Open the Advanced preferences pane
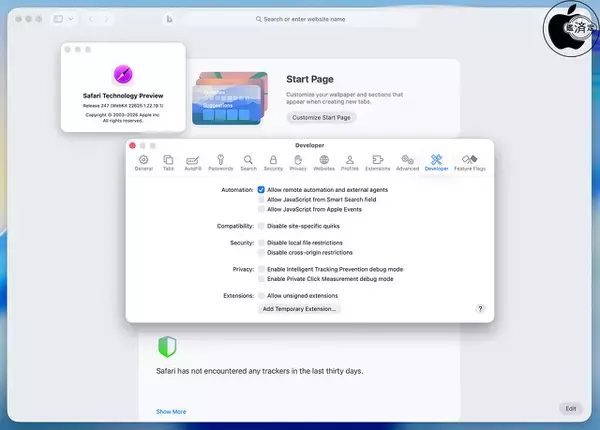600x430 pixels. pyautogui.click(x=408, y=163)
